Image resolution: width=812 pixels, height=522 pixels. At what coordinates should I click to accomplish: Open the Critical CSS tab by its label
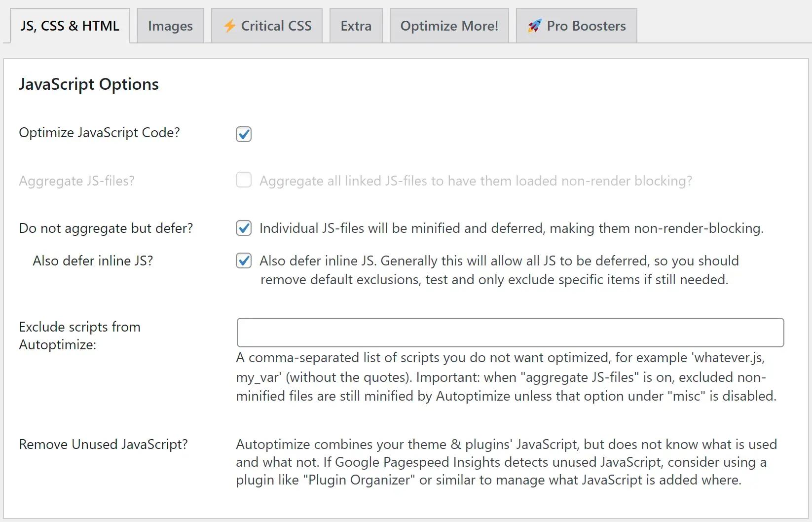coord(276,26)
